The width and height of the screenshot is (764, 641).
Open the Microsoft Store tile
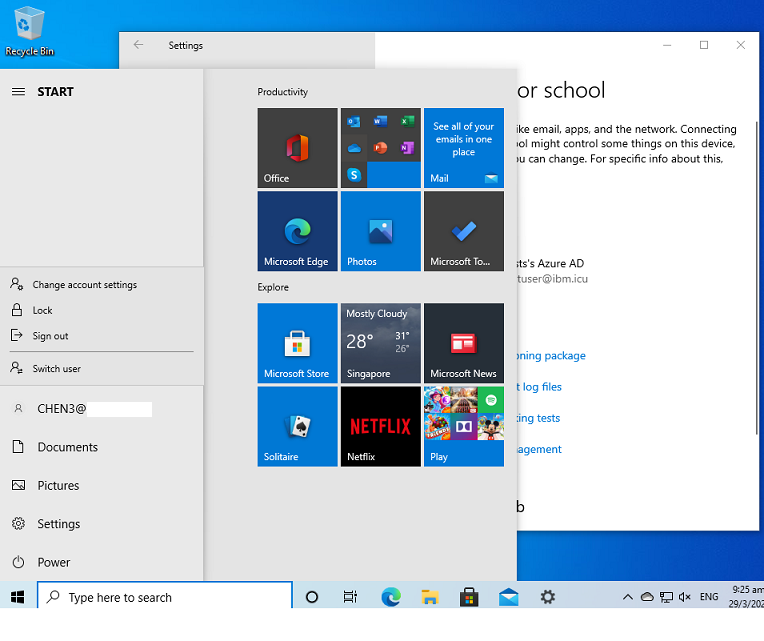coord(297,343)
